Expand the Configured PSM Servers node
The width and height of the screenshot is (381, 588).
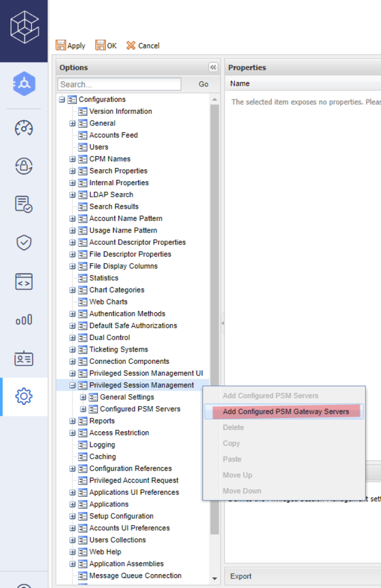tap(83, 409)
